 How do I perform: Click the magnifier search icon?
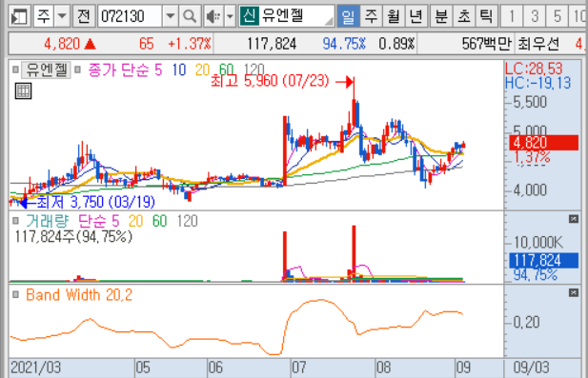point(190,16)
